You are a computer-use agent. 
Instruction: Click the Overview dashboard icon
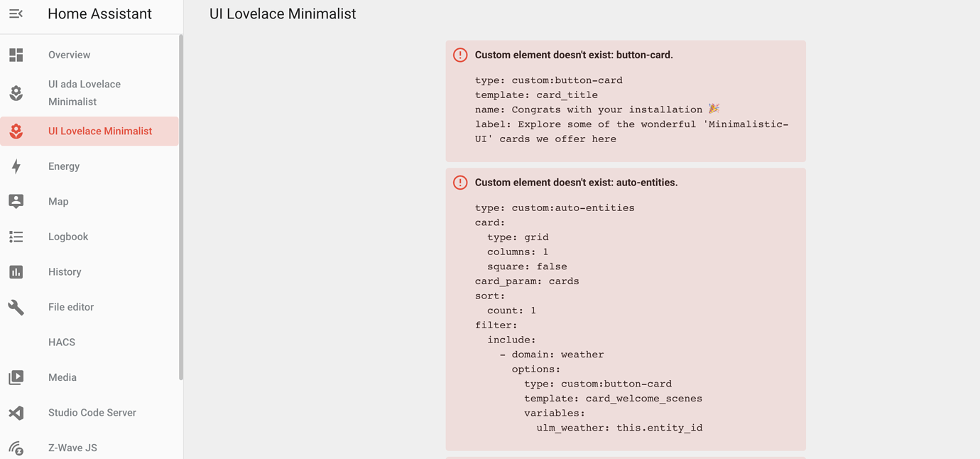pos(16,55)
